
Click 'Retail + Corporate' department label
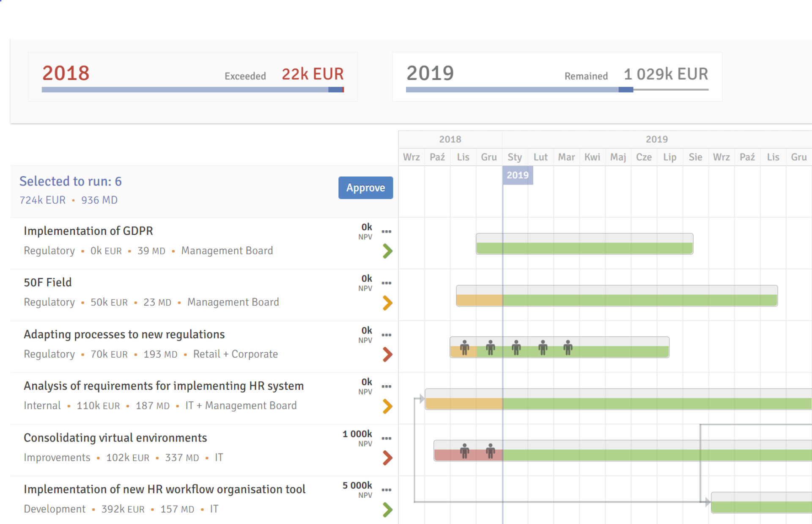236,354
